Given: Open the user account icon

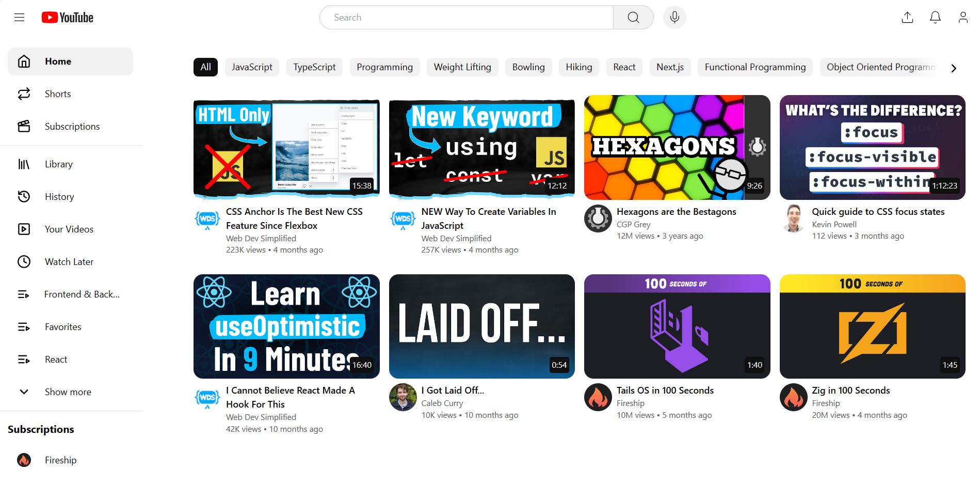Looking at the screenshot, I should (x=963, y=18).
